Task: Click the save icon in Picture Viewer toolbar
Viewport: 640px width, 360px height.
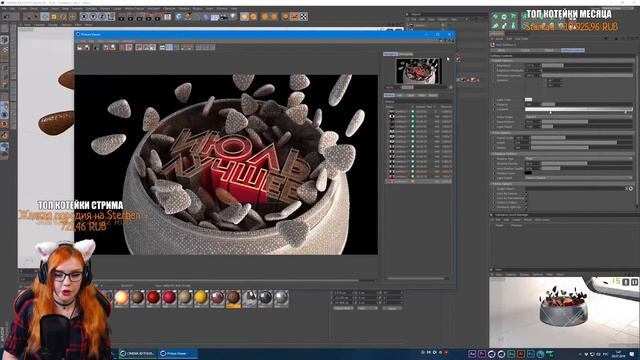Action: pyautogui.click(x=87, y=48)
